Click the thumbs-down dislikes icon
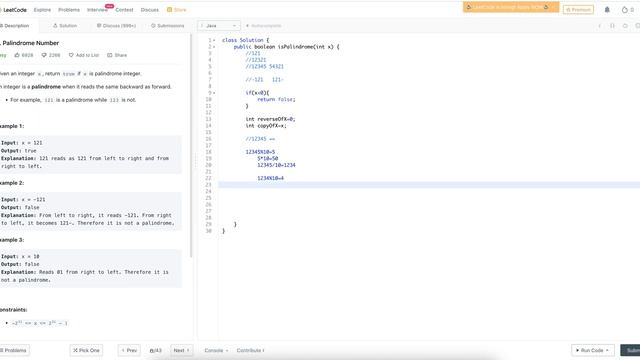 click(x=44, y=55)
